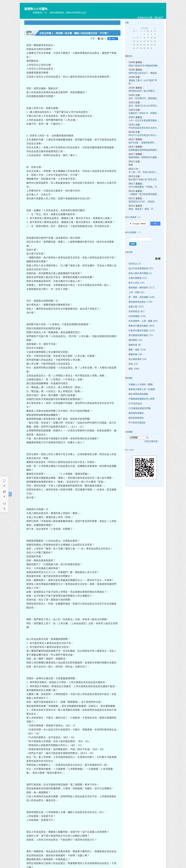Open category 書籍評論 (19)
186x868 pixels.
(x=135, y=354)
